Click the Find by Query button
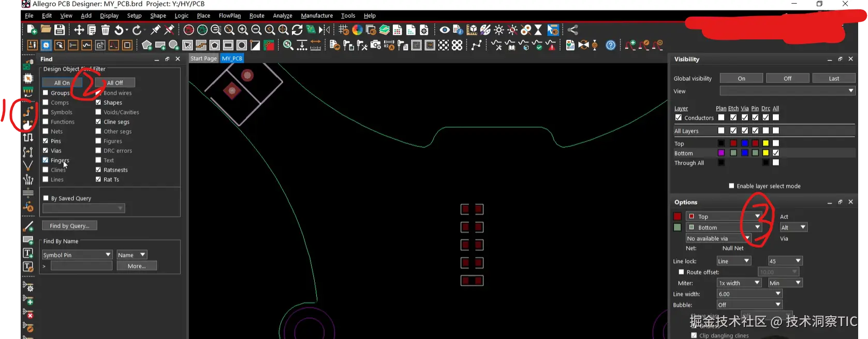This screenshot has height=339, width=868. tap(69, 225)
